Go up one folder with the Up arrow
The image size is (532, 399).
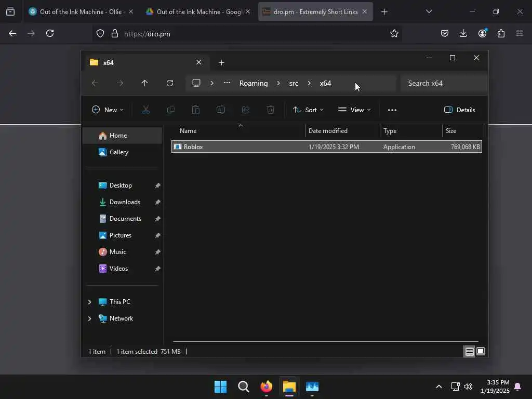(x=144, y=83)
